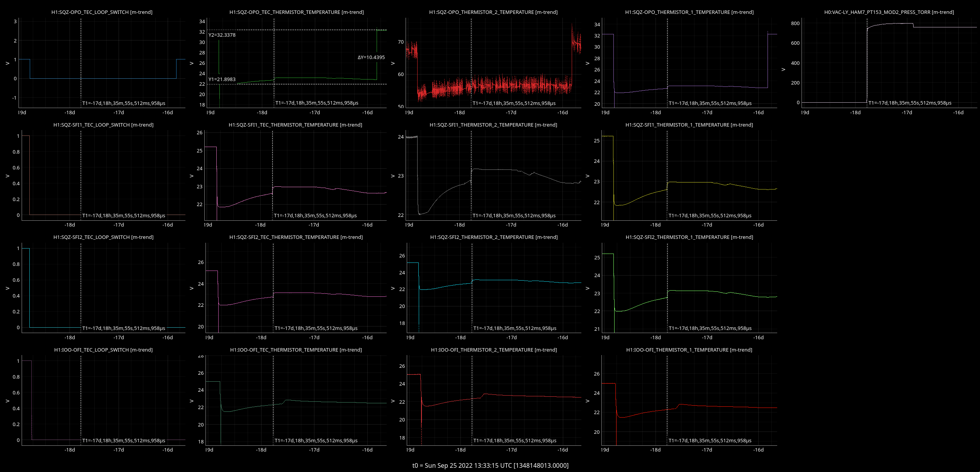980x472 pixels.
Task: Click the Y2=32.3378 cursor label
Action: [222, 35]
